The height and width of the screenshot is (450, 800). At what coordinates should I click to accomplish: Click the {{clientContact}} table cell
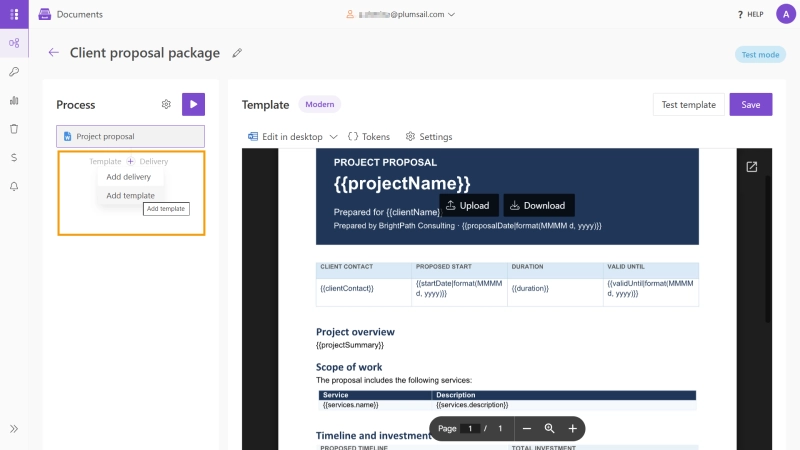364,292
